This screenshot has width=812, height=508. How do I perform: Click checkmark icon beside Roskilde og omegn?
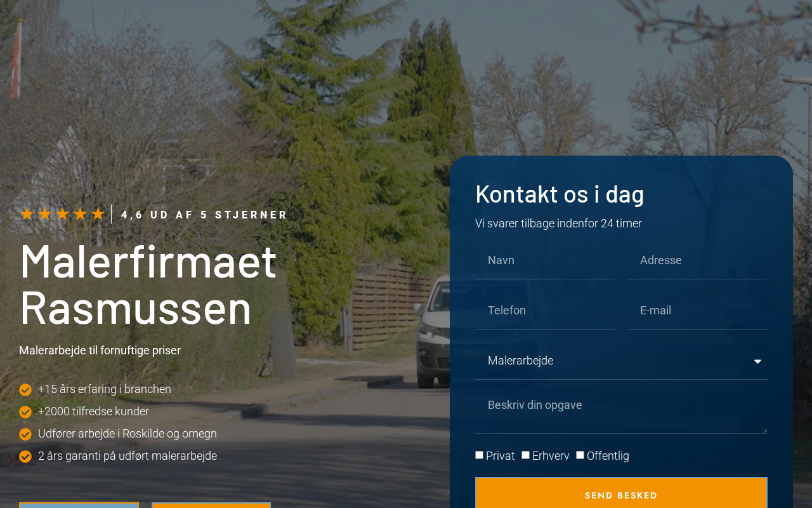click(25, 434)
